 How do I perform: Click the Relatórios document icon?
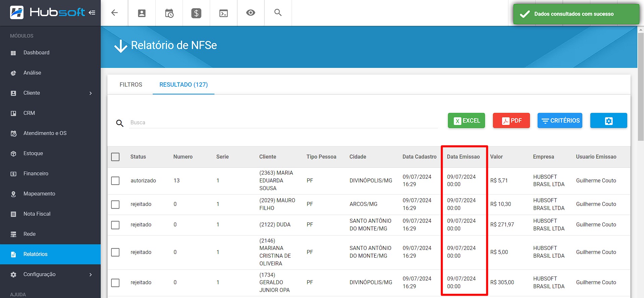[x=13, y=254]
